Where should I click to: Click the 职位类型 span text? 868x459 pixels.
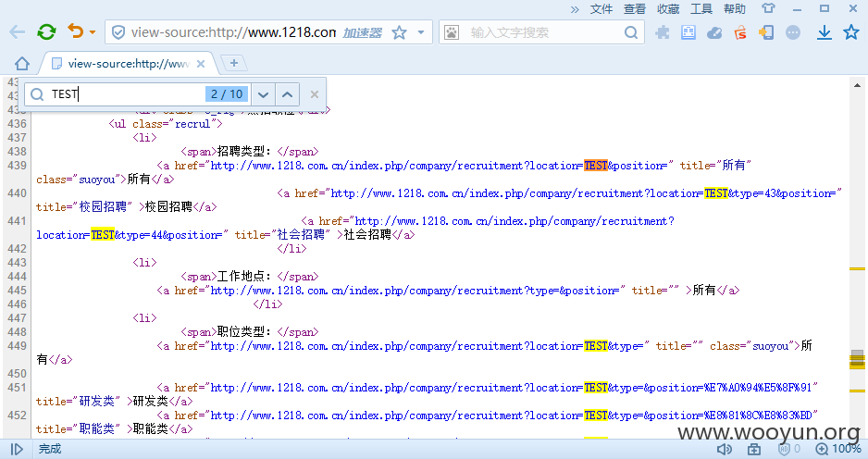(246, 331)
